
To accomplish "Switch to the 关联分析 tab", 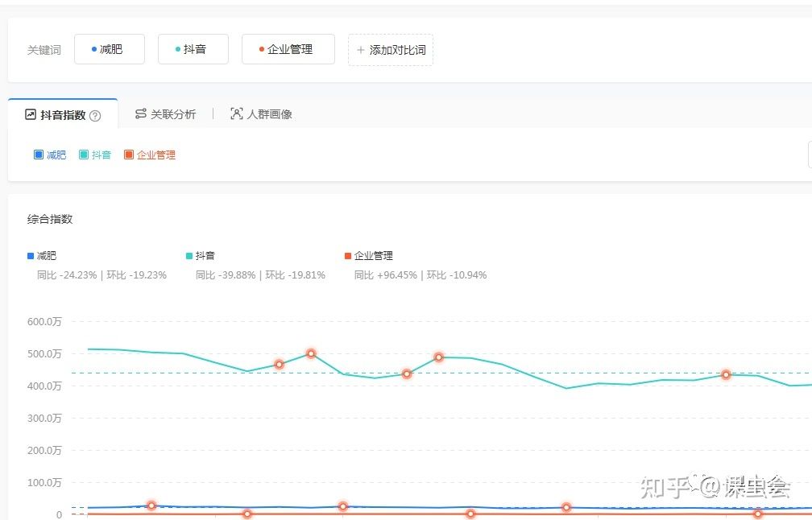I will coord(165,114).
